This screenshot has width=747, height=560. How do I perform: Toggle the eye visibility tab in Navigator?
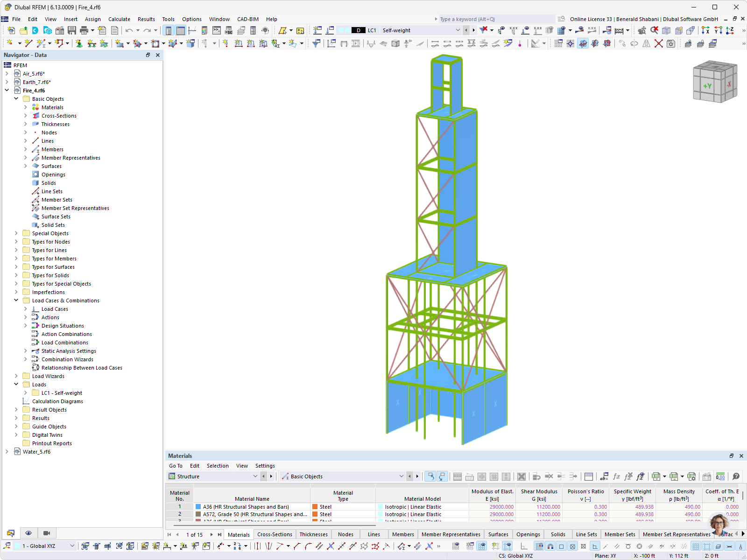(28, 533)
